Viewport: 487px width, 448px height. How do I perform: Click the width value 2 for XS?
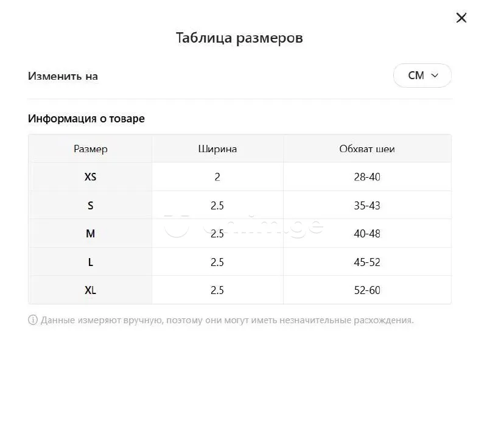pyautogui.click(x=217, y=177)
